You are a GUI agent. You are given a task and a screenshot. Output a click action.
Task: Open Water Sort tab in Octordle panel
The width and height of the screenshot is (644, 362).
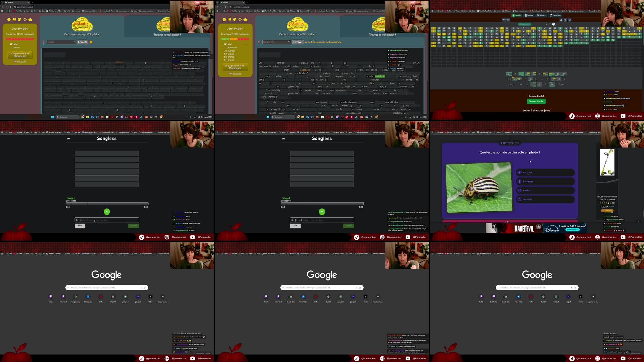[x=555, y=15]
